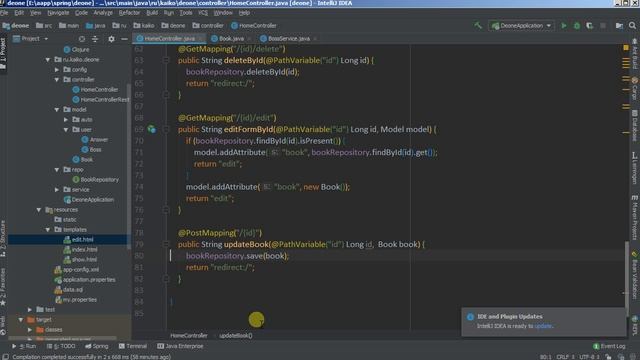Screen dimensions: 640x360
Task: Click the controller breadcrumb in navigation bar
Action: click(x=208, y=25)
